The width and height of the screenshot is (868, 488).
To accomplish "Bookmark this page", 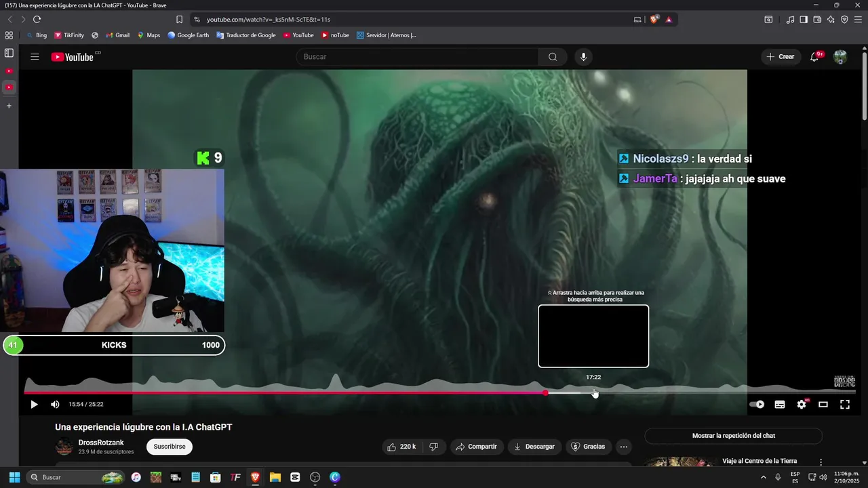I will (179, 20).
